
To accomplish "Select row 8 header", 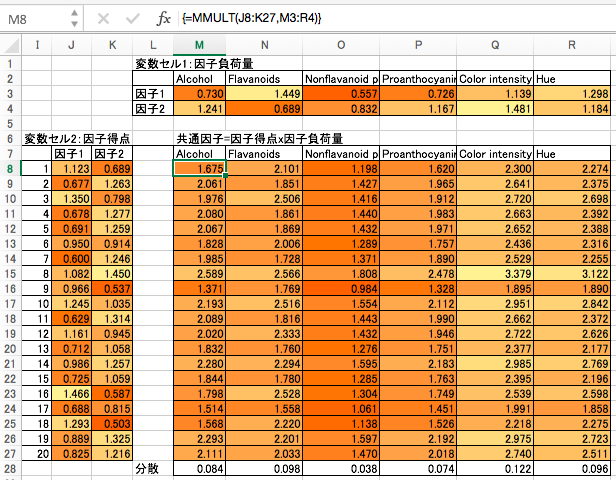I will [x=10, y=169].
